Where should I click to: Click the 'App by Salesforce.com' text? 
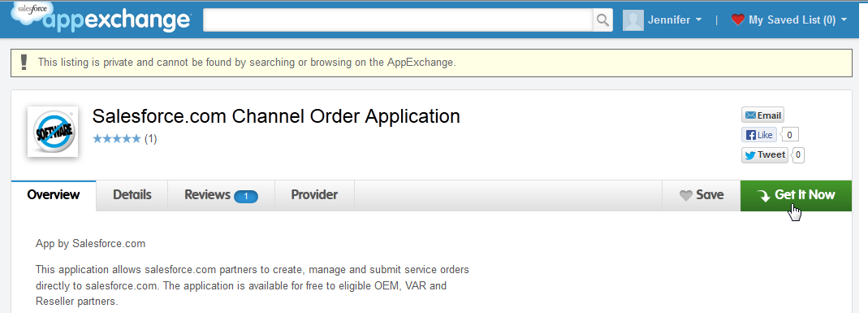tap(90, 243)
